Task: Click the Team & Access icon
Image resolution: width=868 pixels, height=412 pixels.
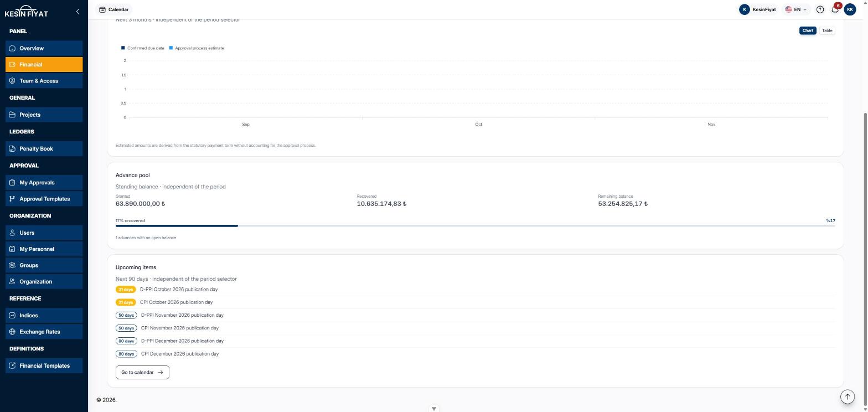Action: click(12, 81)
